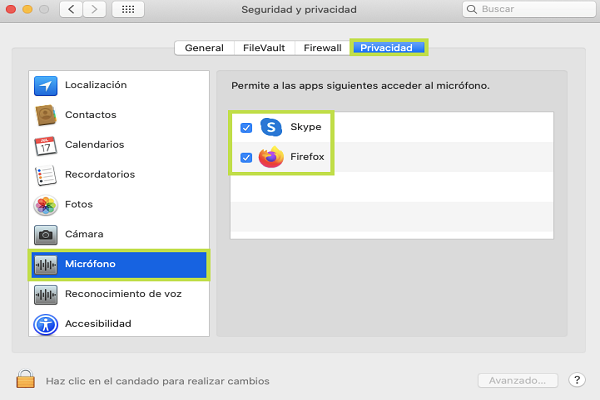This screenshot has height=400, width=600.
Task: Uncheck microphone access for Skype
Action: (246, 128)
